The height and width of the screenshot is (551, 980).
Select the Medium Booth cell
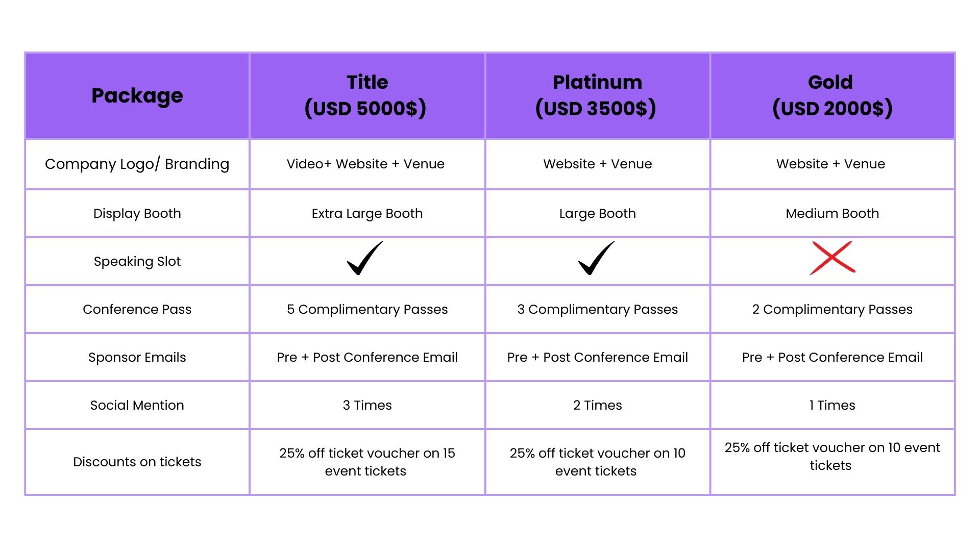point(832,213)
